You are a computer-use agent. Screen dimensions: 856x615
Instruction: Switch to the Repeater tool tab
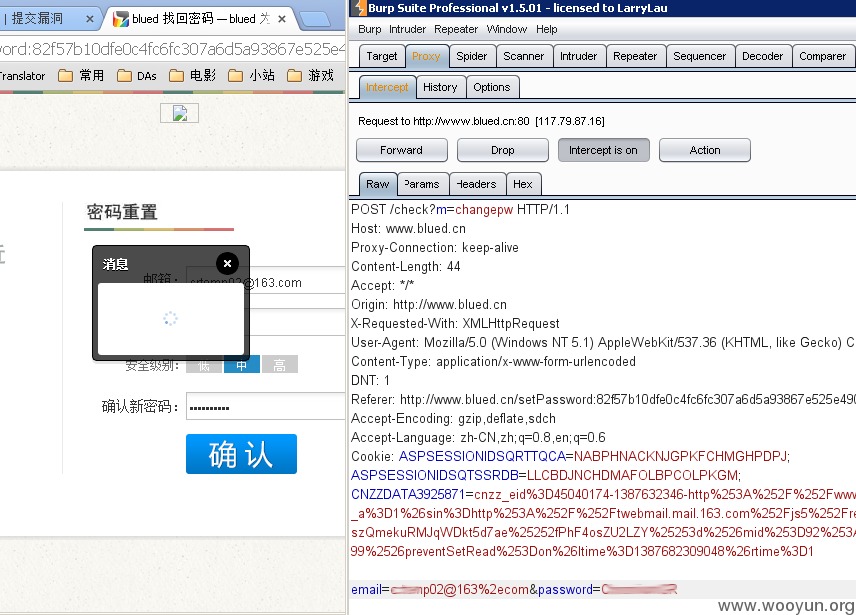point(635,56)
